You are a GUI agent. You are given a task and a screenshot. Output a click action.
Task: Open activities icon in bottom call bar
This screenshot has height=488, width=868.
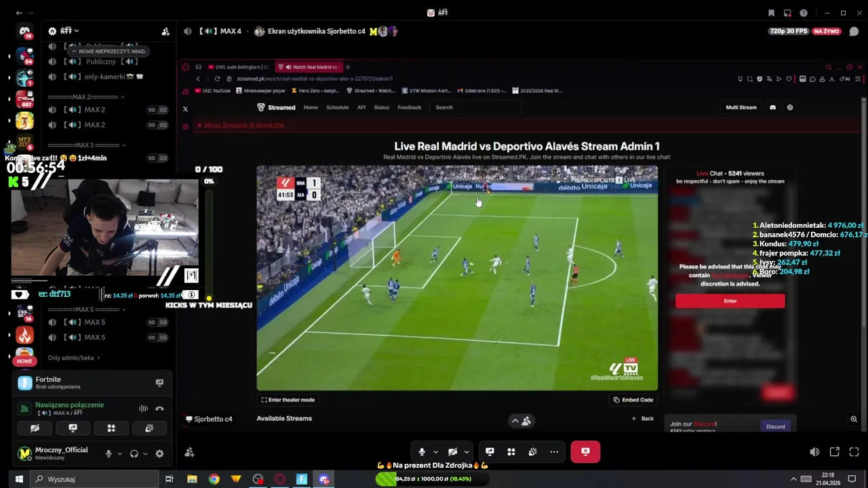point(511,452)
